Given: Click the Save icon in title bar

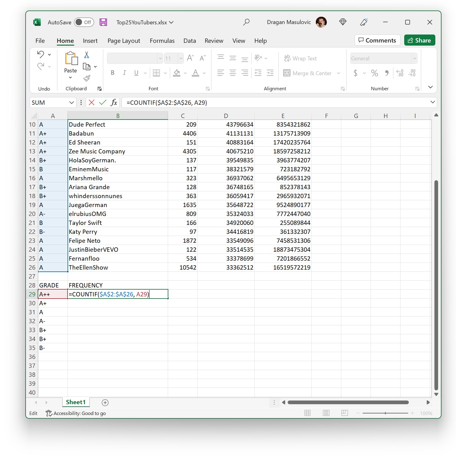Looking at the screenshot, I should click(103, 22).
